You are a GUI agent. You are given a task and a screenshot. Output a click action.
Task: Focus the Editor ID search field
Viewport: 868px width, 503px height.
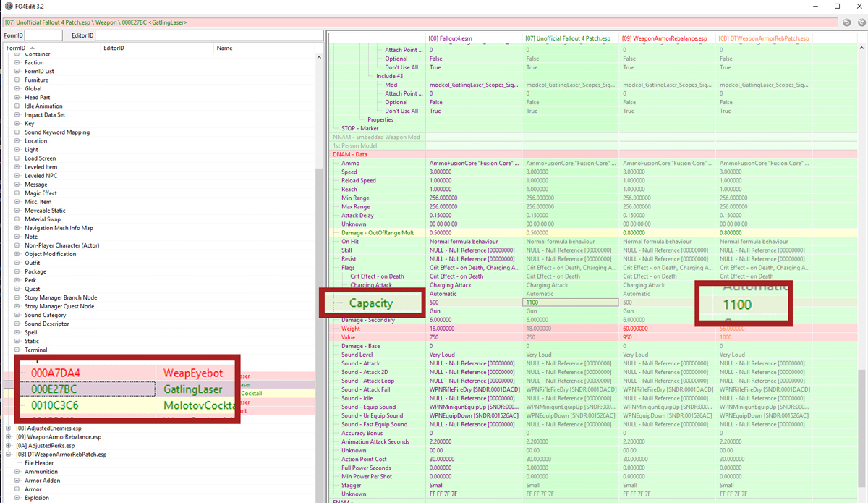(208, 35)
